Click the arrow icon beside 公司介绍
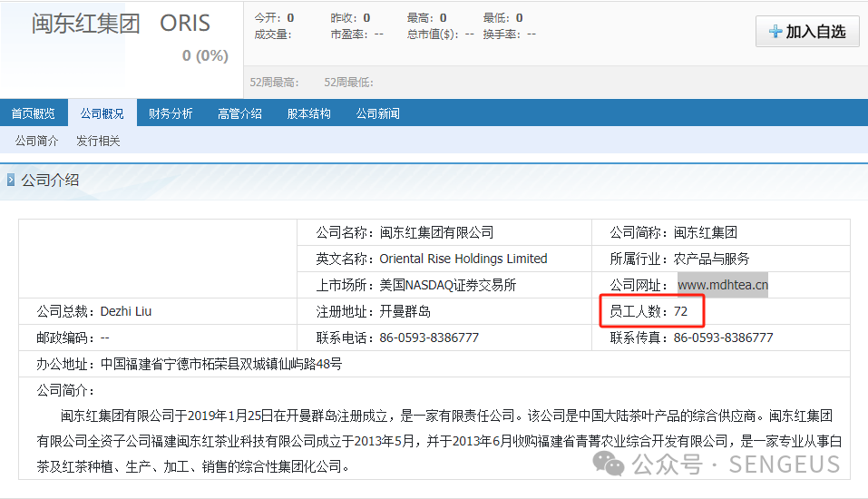Viewport: 868px width, 499px height. tap(11, 180)
